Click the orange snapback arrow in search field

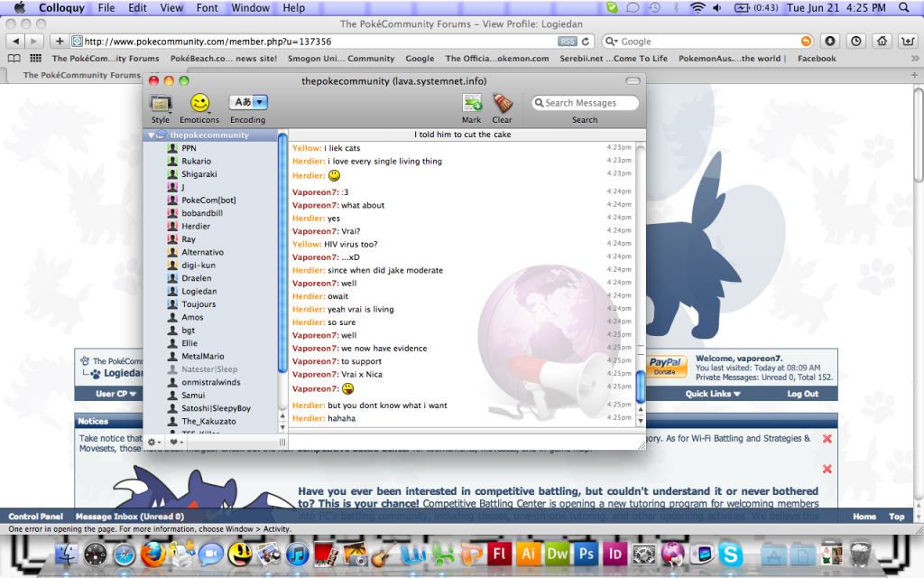(x=806, y=42)
